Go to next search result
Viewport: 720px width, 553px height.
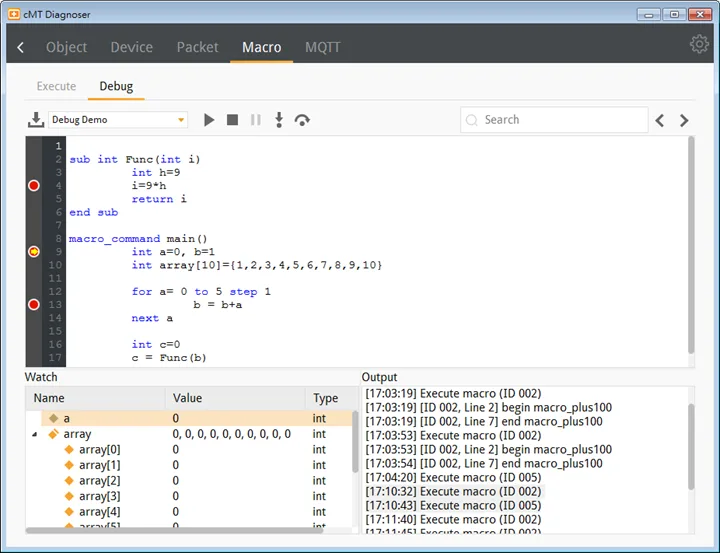tap(684, 120)
